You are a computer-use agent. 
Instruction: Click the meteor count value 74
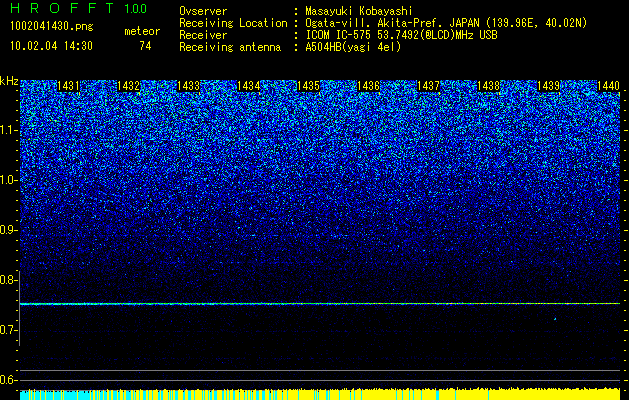[x=145, y=46]
